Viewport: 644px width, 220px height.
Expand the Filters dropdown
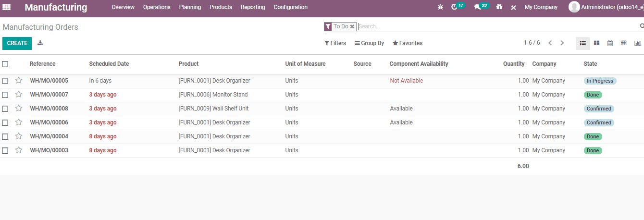pyautogui.click(x=335, y=43)
